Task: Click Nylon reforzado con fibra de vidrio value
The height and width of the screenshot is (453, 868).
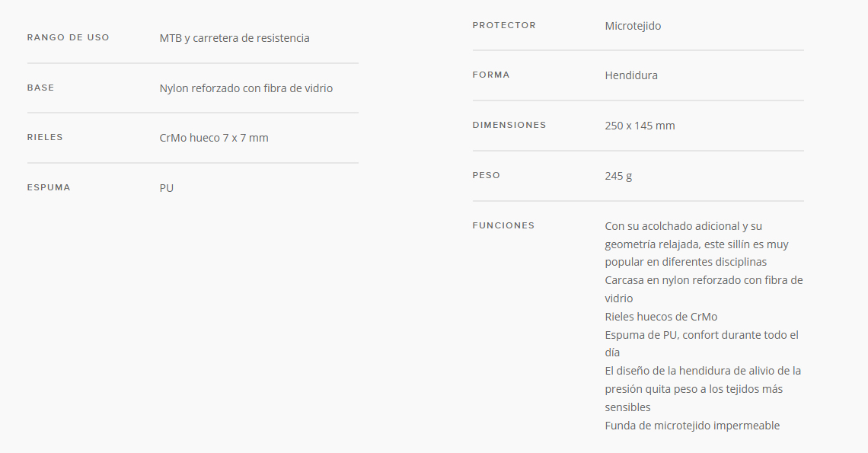Action: (x=246, y=88)
